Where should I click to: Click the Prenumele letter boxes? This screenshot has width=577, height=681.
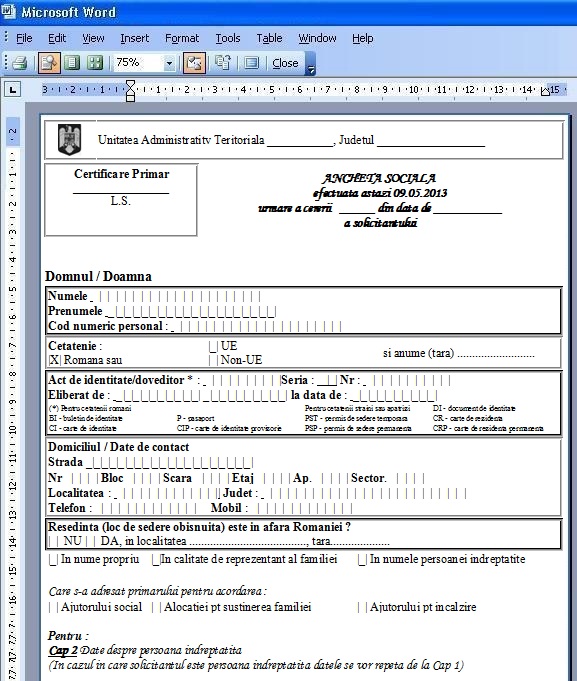191,312
